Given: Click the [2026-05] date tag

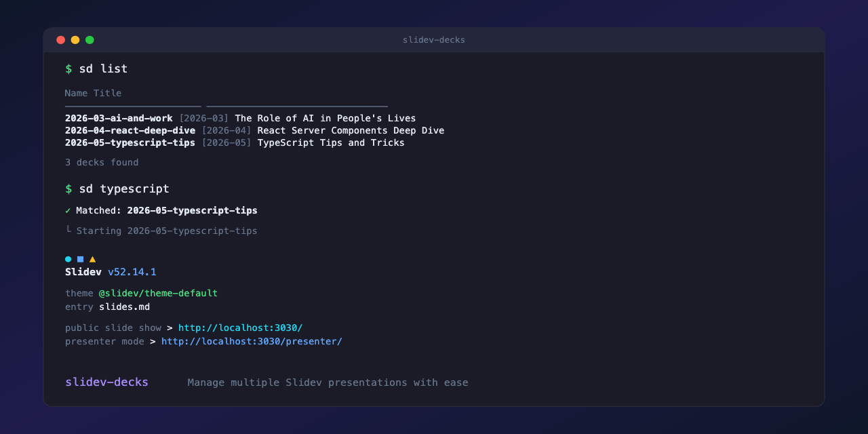Looking at the screenshot, I should (226, 142).
